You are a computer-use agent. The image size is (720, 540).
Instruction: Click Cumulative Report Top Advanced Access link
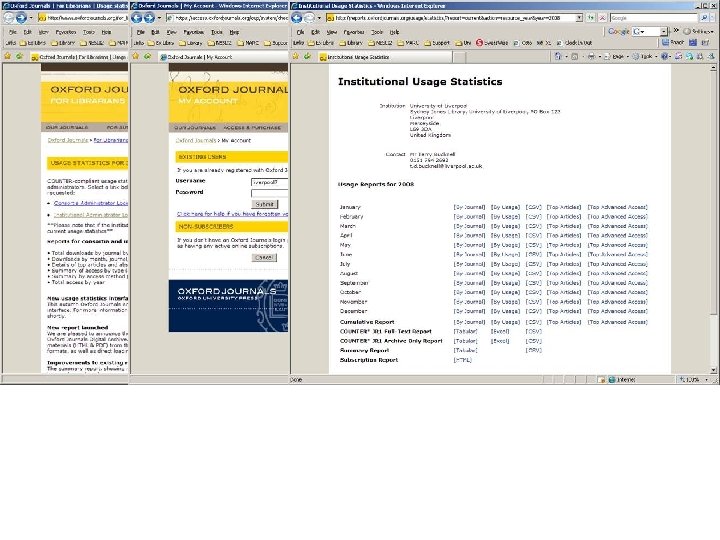[618, 322]
